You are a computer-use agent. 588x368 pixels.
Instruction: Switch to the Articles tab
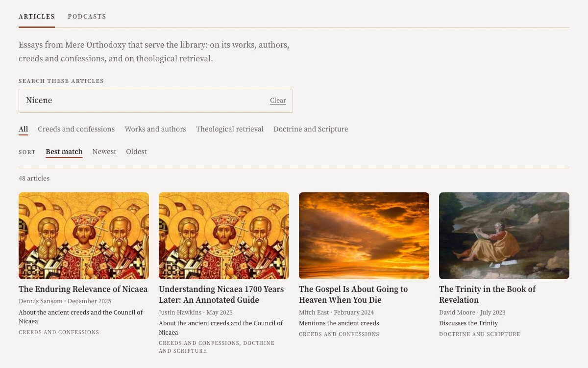[x=37, y=17]
